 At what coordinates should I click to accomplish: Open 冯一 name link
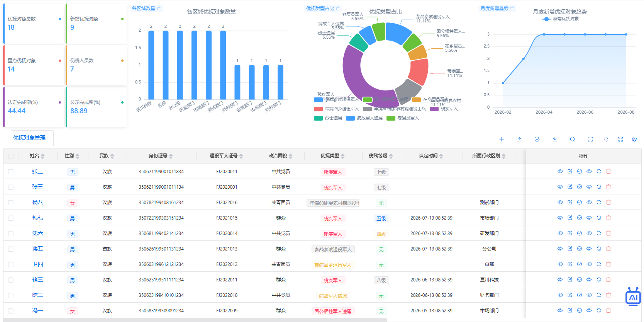coord(37,310)
